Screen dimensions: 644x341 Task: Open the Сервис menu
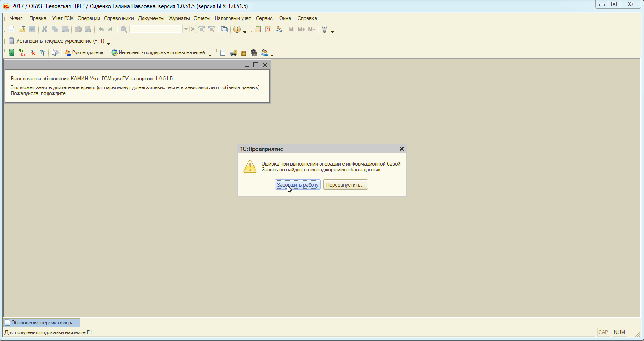point(264,18)
